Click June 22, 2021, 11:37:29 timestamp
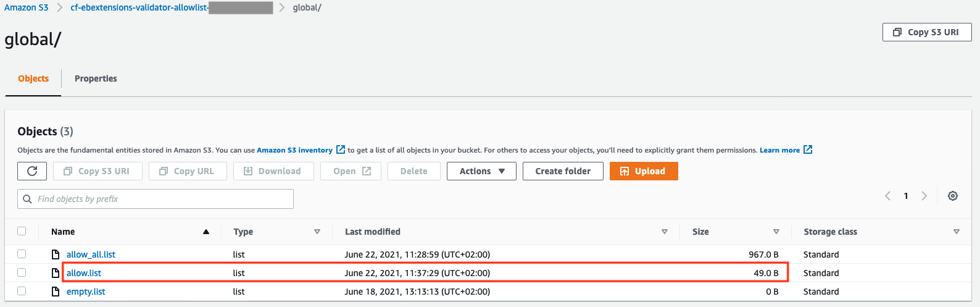 tap(417, 273)
